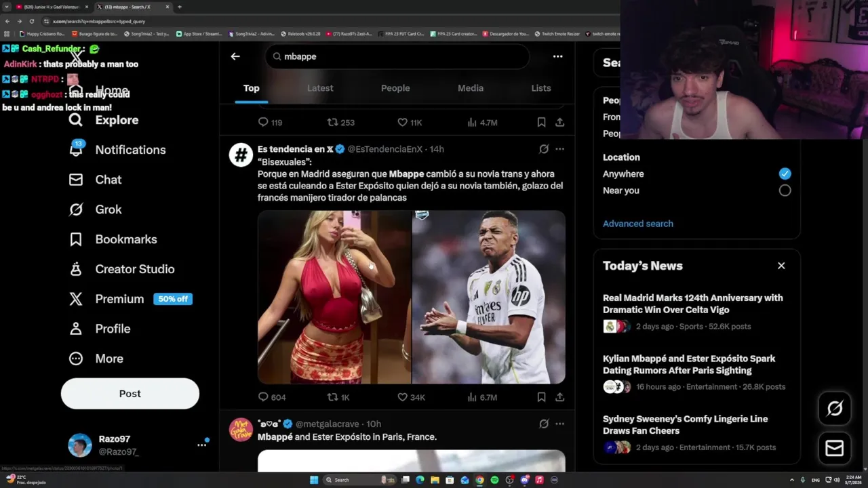Screen dimensions: 868x488
Task: Switch to the People tab
Action: 395,88
